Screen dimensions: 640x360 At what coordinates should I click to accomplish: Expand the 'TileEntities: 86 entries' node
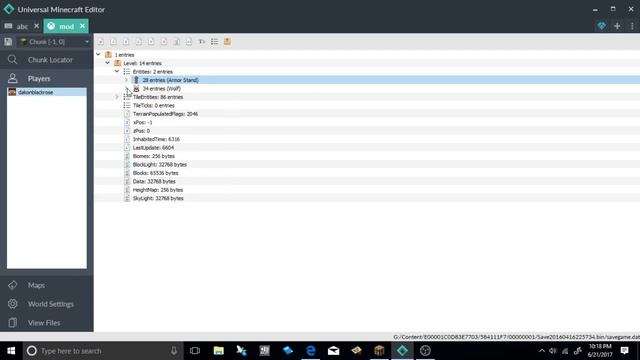(x=117, y=97)
